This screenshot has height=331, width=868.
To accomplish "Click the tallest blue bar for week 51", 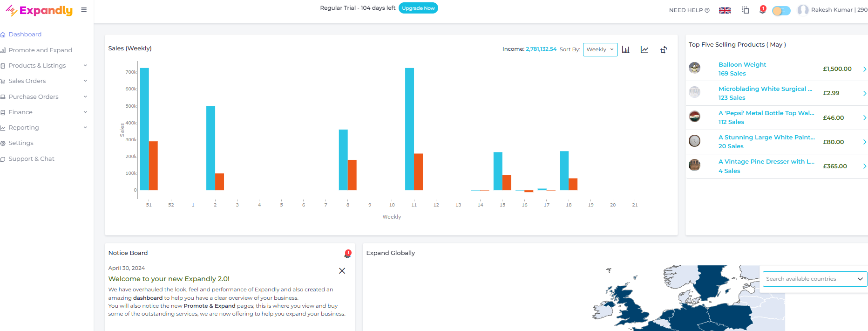I will coord(144,129).
